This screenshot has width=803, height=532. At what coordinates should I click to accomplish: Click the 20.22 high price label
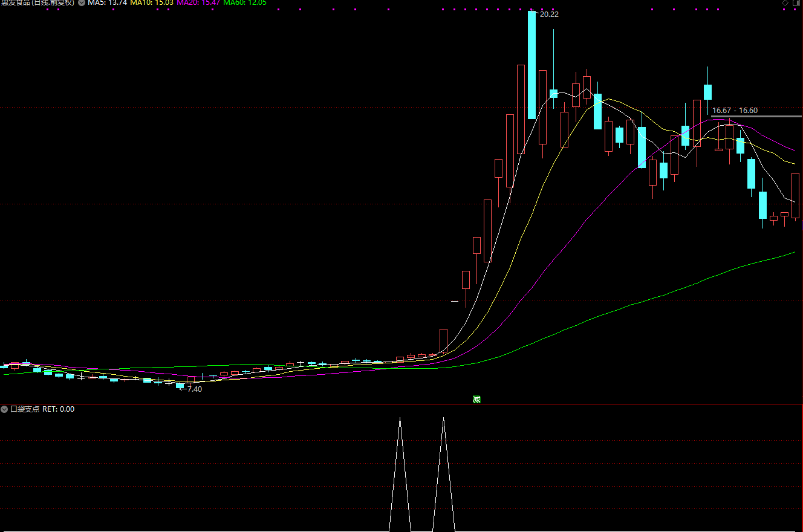(549, 14)
